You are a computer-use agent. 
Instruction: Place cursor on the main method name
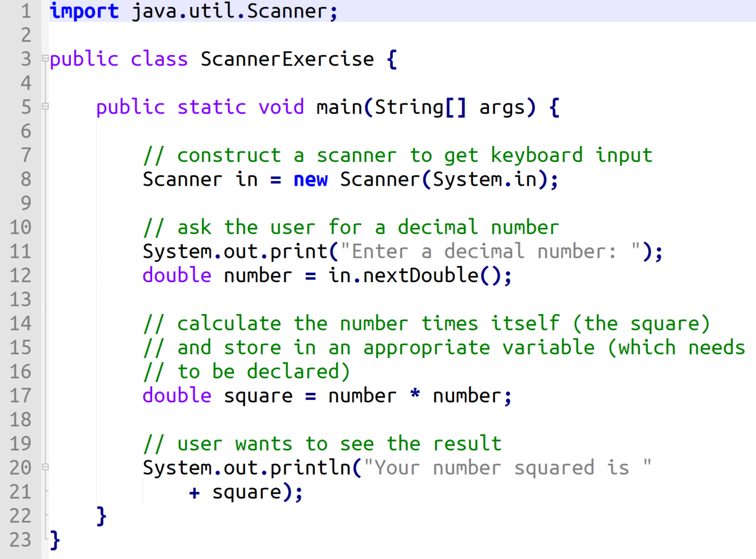click(x=339, y=107)
